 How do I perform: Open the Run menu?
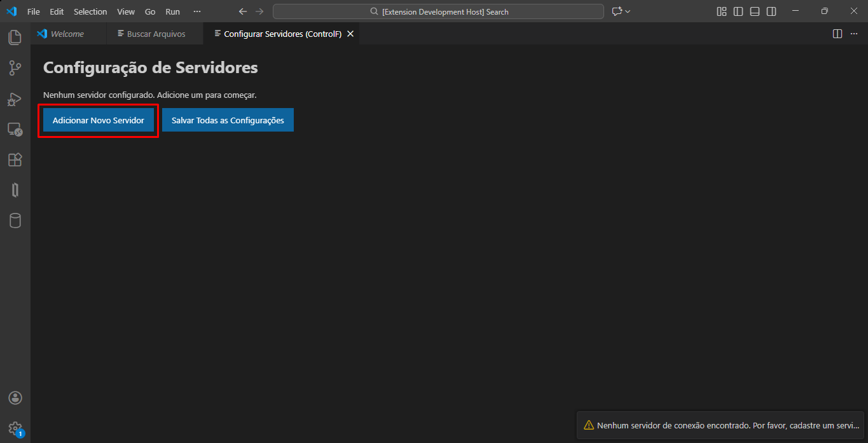coord(172,11)
